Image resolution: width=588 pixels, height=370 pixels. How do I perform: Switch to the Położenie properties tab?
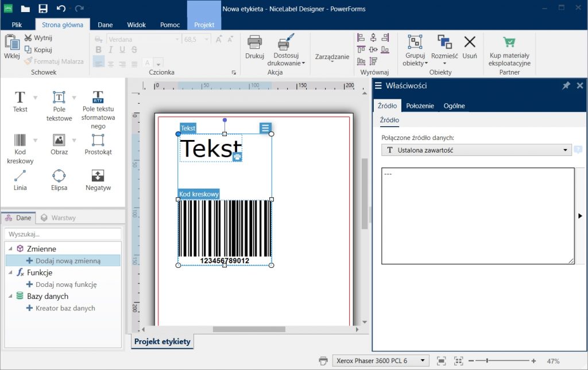(420, 106)
